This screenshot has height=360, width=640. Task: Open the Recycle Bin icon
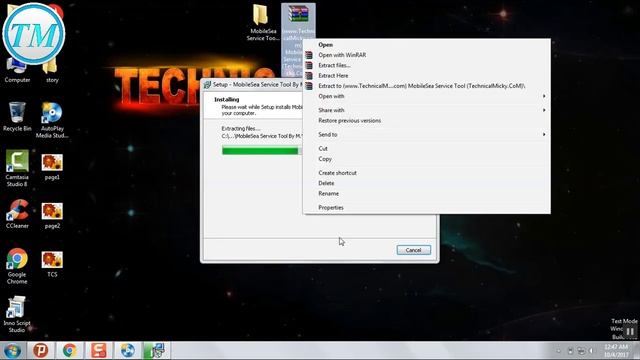tap(17, 117)
